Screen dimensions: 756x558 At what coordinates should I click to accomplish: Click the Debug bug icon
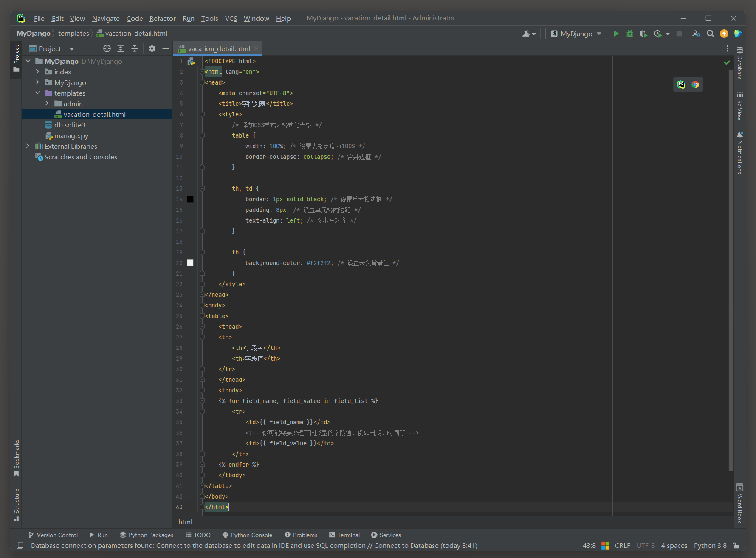pyautogui.click(x=629, y=34)
